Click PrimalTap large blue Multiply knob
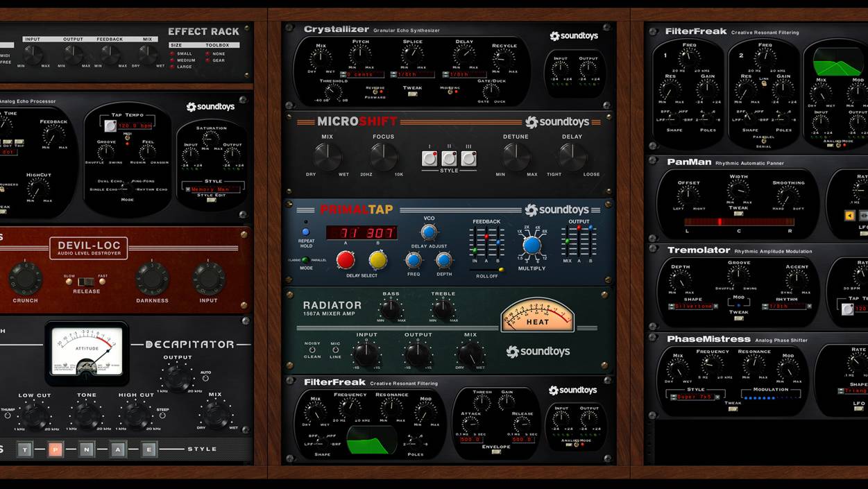The width and height of the screenshot is (868, 489). tap(532, 246)
